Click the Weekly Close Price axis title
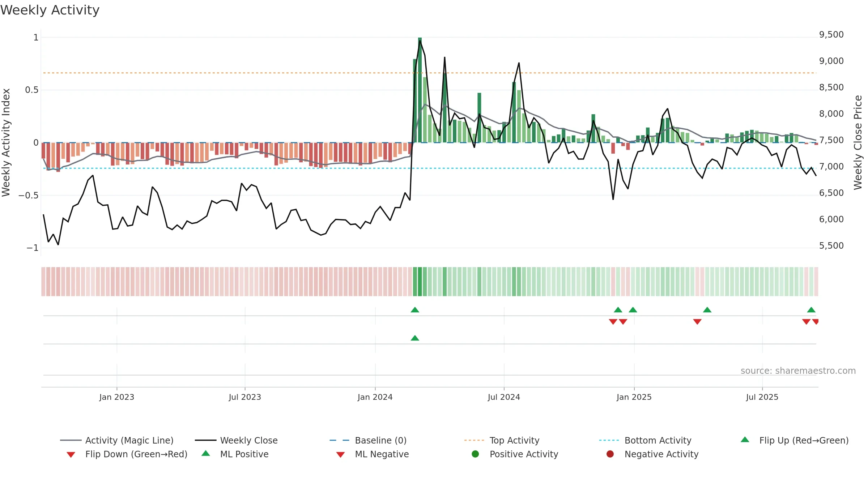This screenshot has width=868, height=488. (x=858, y=142)
